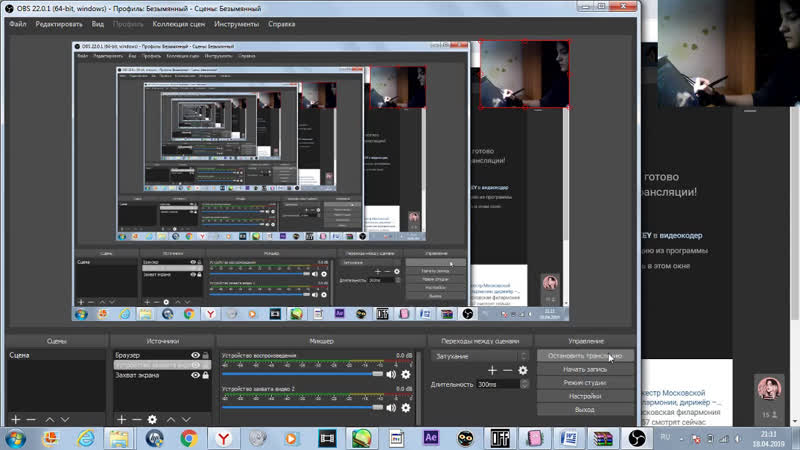The image size is (800, 450).
Task: Click the Длительность 300ms input field
Action: click(x=498, y=384)
